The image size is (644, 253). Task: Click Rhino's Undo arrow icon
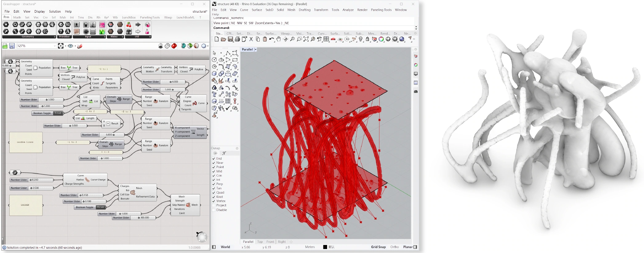click(271, 39)
